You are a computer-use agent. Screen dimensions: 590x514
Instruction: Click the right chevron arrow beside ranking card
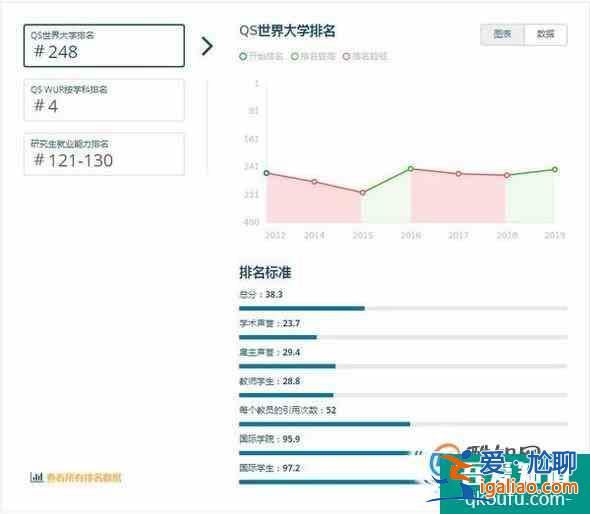(x=207, y=46)
